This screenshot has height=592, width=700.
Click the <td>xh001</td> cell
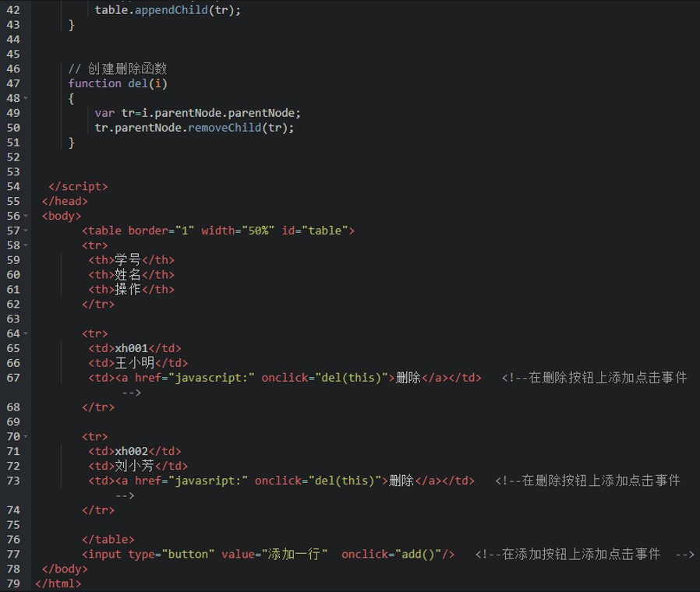pyautogui.click(x=135, y=348)
